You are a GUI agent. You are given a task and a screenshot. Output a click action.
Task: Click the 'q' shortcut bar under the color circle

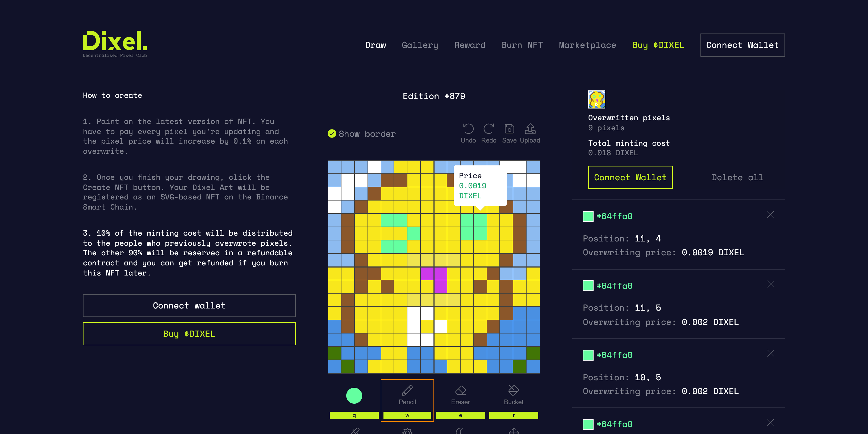[x=354, y=415]
